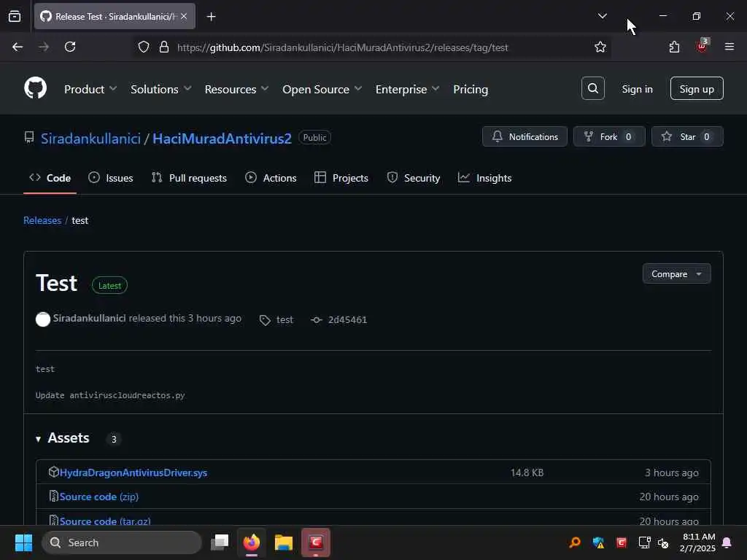Screen dimensions: 747x560
Task: Click the browser address bar URL
Action: click(x=343, y=47)
